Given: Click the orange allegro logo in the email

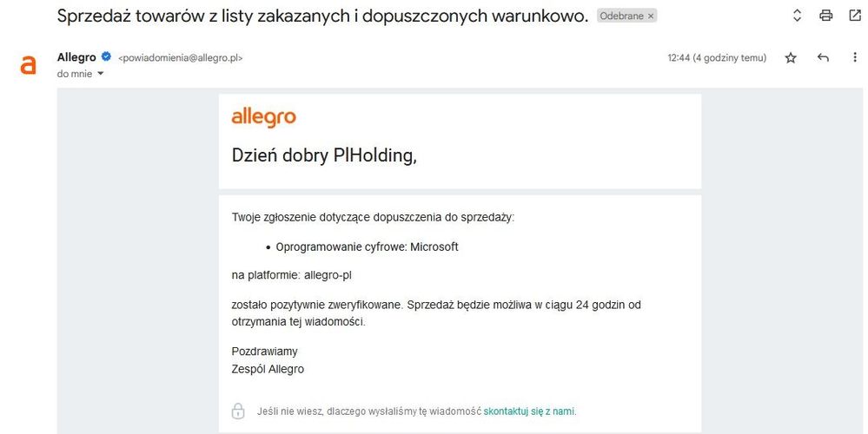Looking at the screenshot, I should point(263,118).
